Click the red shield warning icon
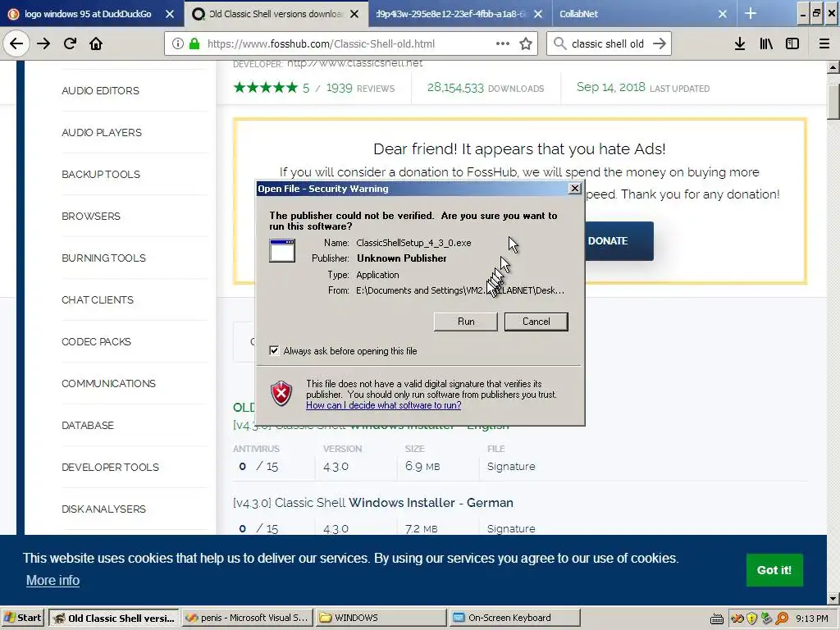 [x=281, y=394]
